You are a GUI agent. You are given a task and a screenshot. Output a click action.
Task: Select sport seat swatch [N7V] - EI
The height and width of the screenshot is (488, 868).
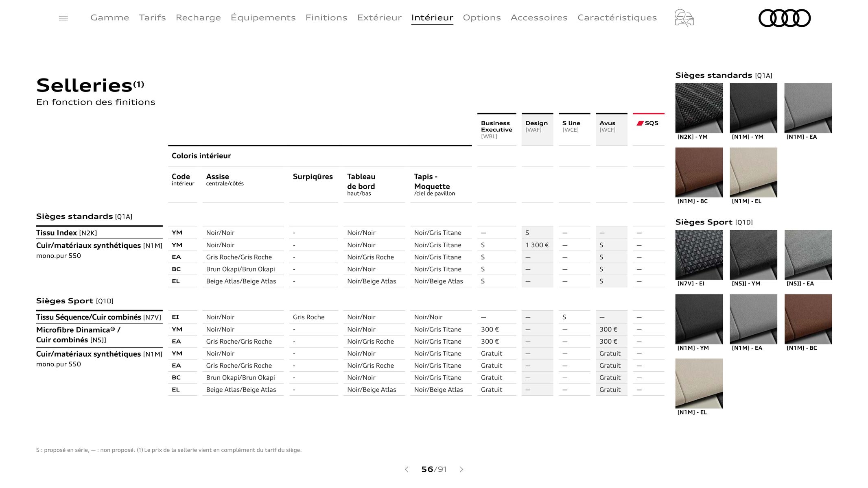(x=699, y=255)
